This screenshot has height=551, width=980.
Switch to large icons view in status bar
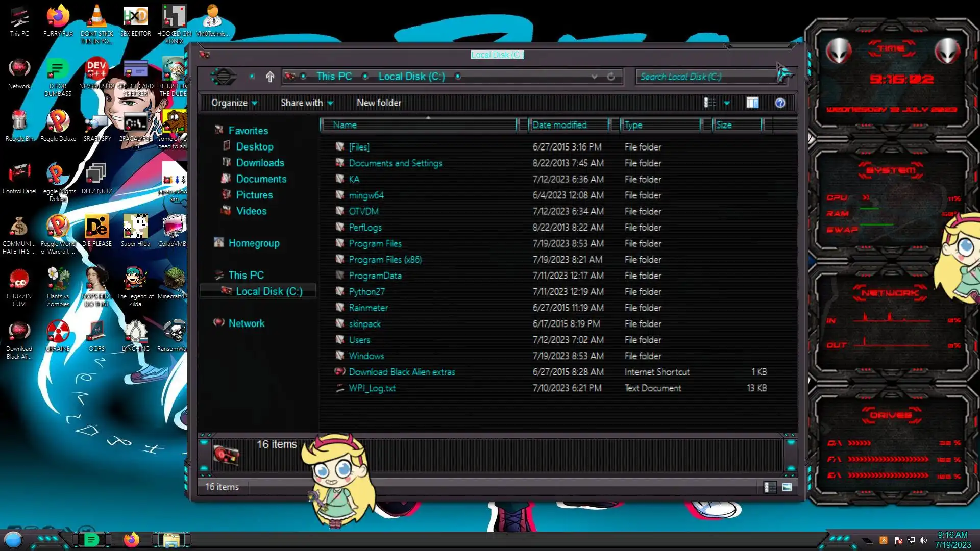787,487
